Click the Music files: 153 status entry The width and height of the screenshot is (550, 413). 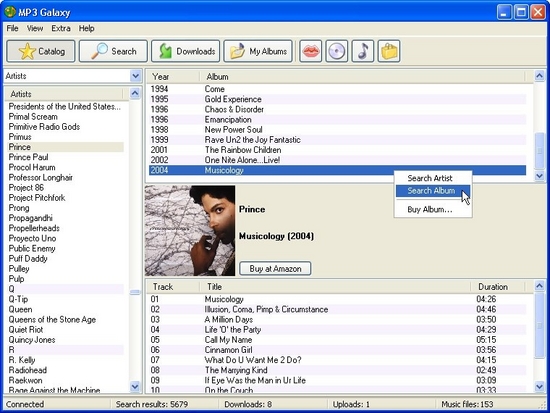click(467, 404)
